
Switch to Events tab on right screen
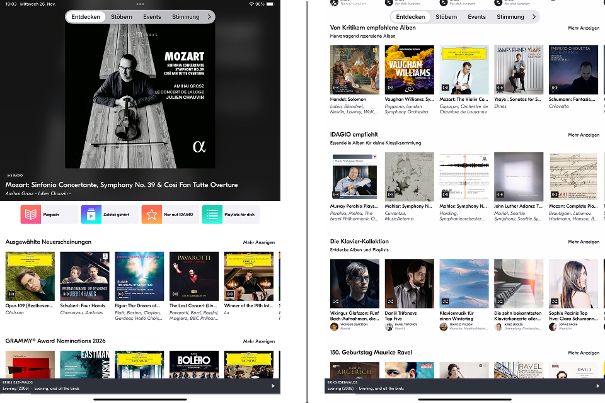point(477,17)
